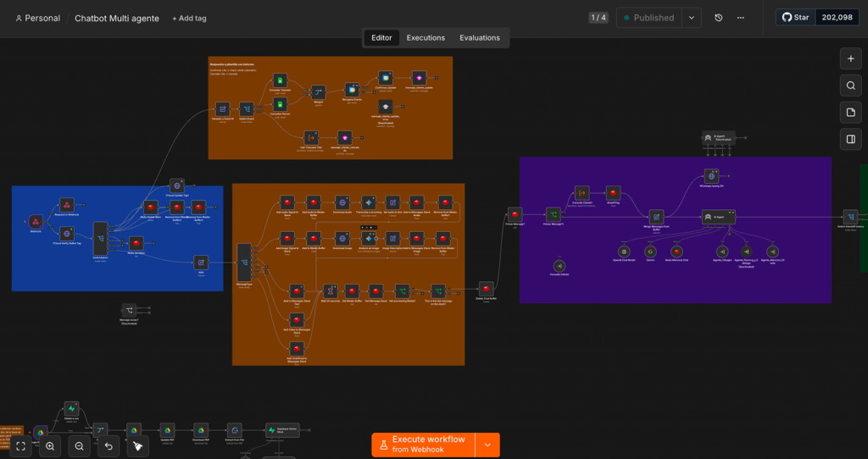Select the Delete Chat Buffer Redis node
The image size is (868, 459).
(486, 289)
